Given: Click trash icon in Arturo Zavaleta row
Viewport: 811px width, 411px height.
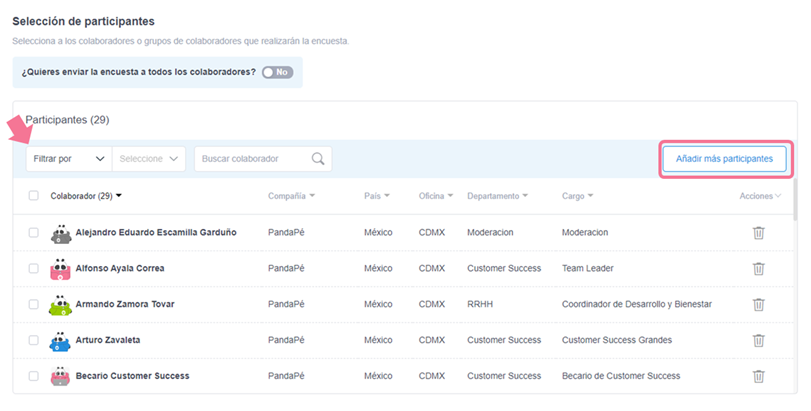Looking at the screenshot, I should coord(758,340).
